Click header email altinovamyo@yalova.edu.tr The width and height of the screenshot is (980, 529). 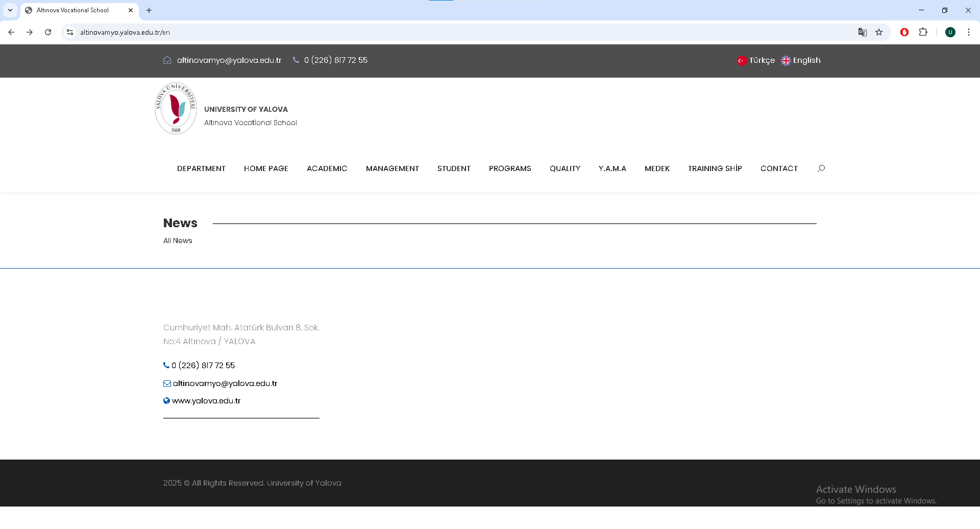[229, 60]
